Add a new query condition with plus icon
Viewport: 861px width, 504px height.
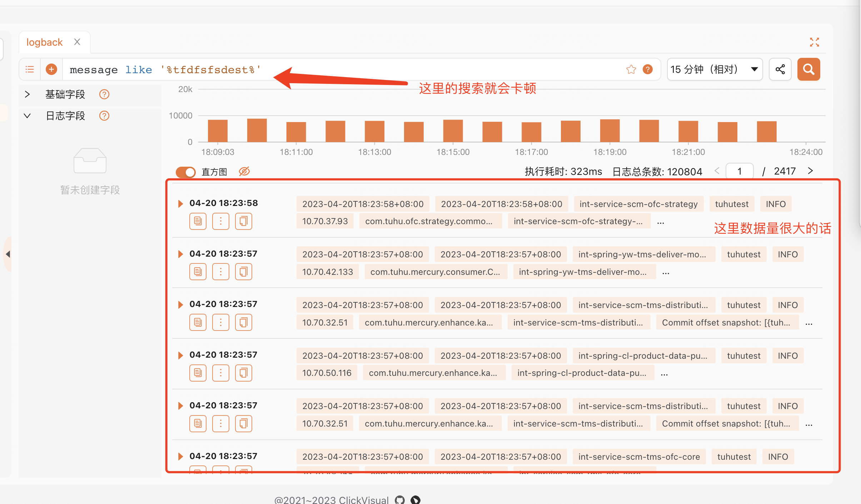tap(51, 69)
